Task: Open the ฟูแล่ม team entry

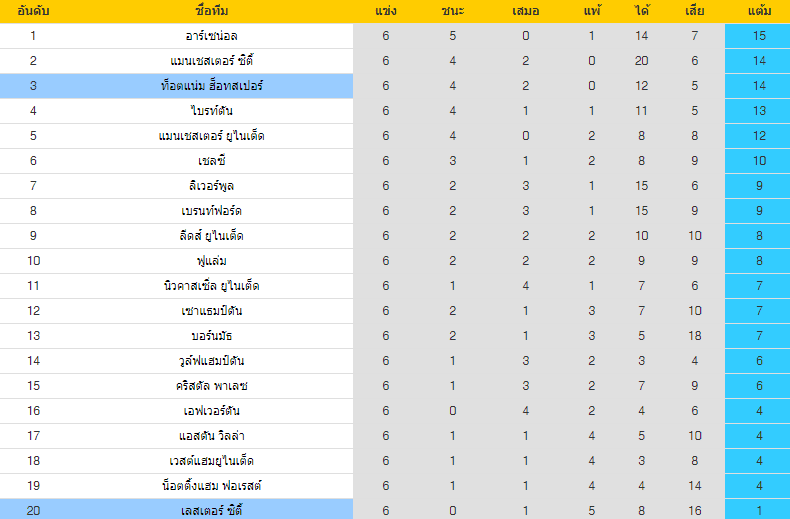Action: pyautogui.click(x=212, y=261)
